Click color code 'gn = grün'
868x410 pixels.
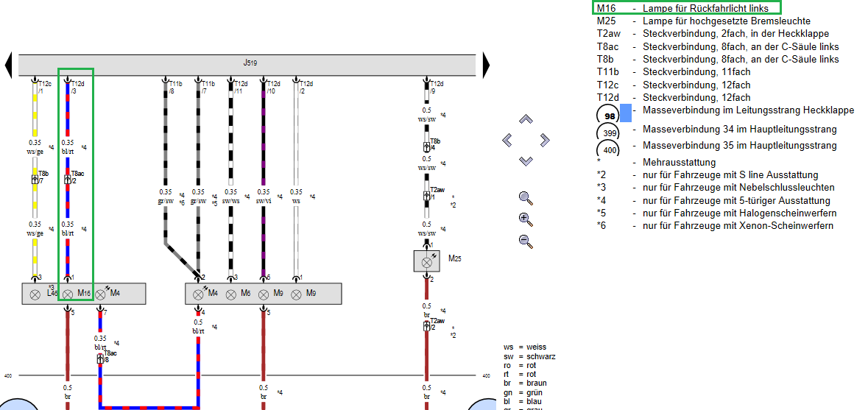[x=523, y=392]
